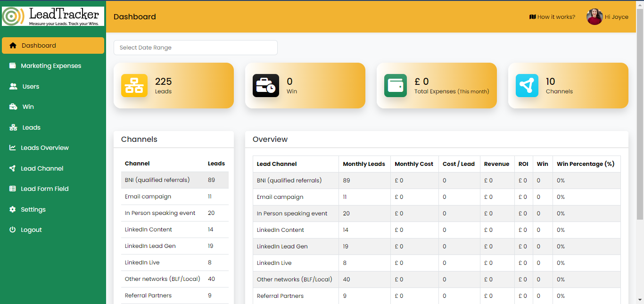Click the blue Channels share icon
Screen dimensions: 644x304
[527, 86]
